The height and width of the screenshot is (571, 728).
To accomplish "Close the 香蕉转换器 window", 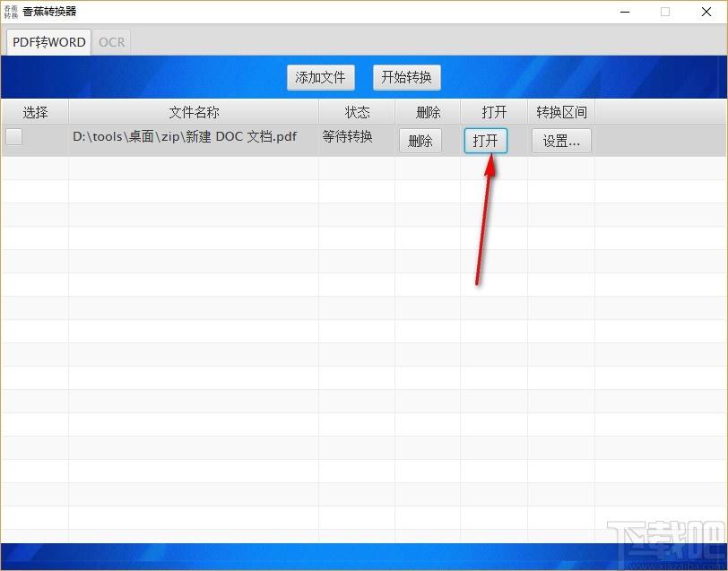I will [x=706, y=12].
